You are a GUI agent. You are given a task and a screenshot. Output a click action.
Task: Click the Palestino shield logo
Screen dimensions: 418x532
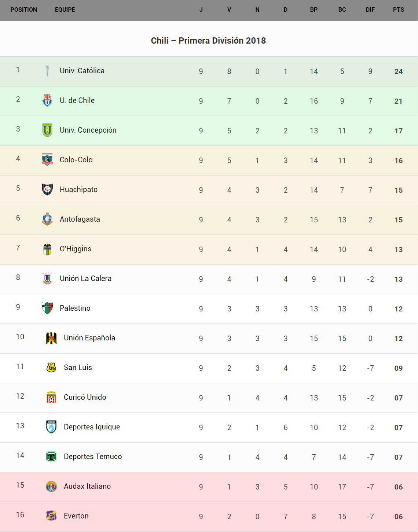pos(47,308)
